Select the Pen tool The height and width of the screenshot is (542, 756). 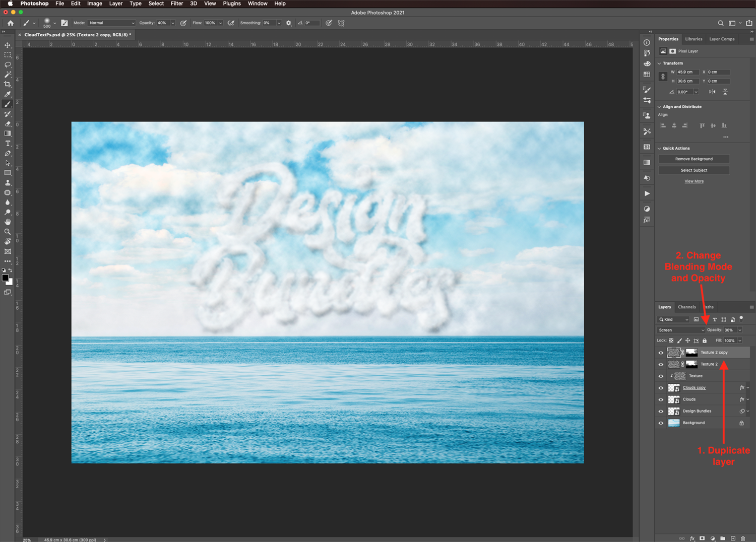(8, 153)
